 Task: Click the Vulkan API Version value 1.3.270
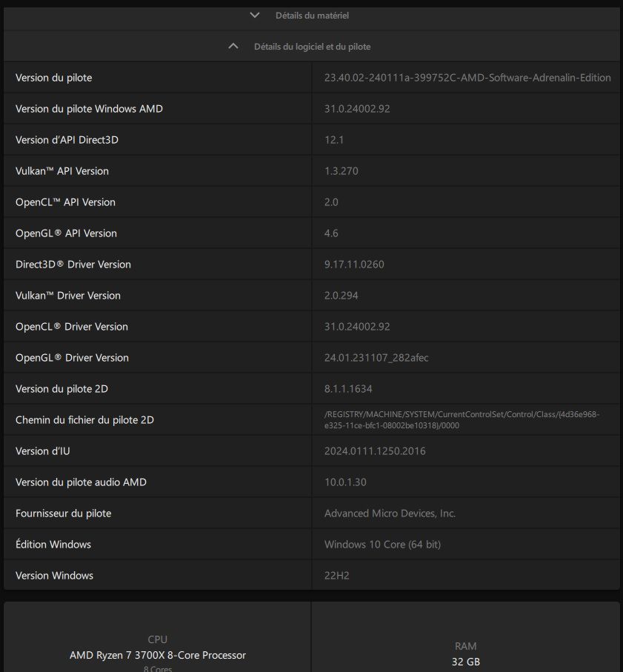click(341, 171)
